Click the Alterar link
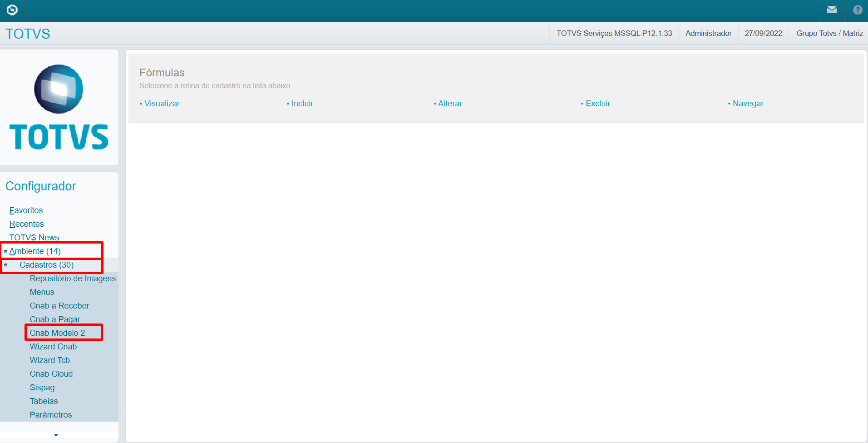868x443 pixels. pos(450,104)
